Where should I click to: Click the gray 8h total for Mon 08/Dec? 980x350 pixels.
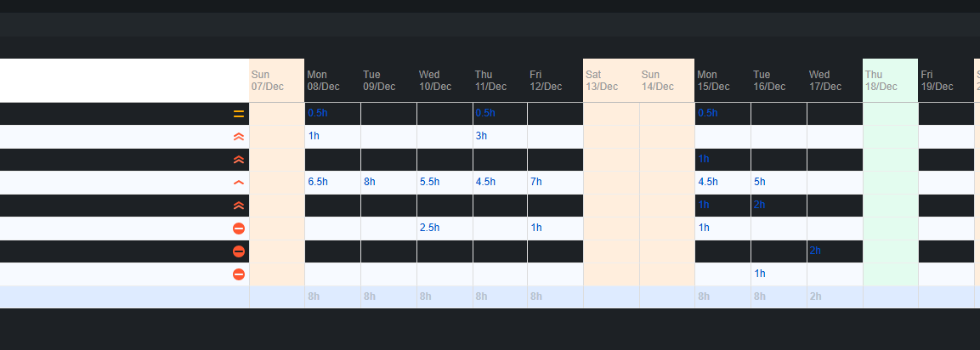314,296
